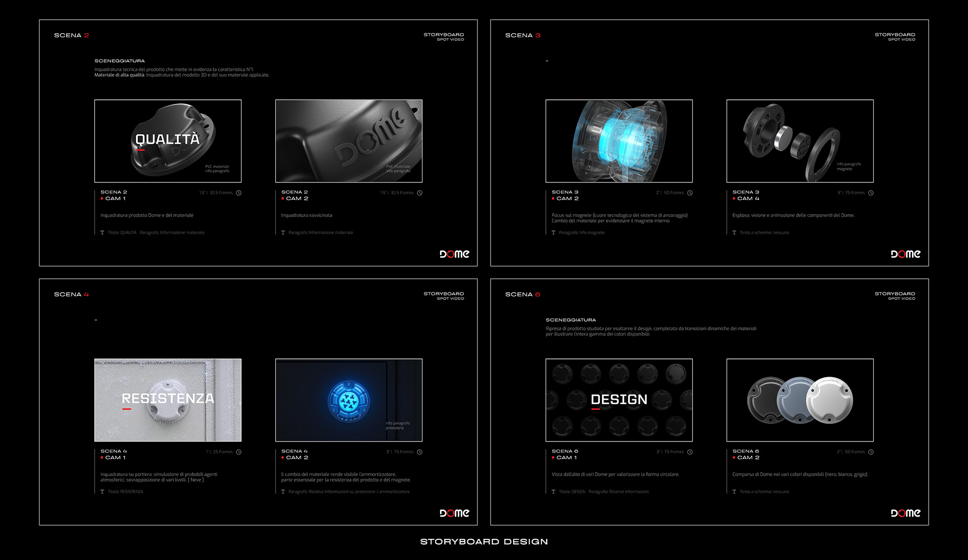This screenshot has width=968, height=560.
Task: Click the 'Materiale di alta qualità' text in Scena 2
Action: [x=119, y=75]
